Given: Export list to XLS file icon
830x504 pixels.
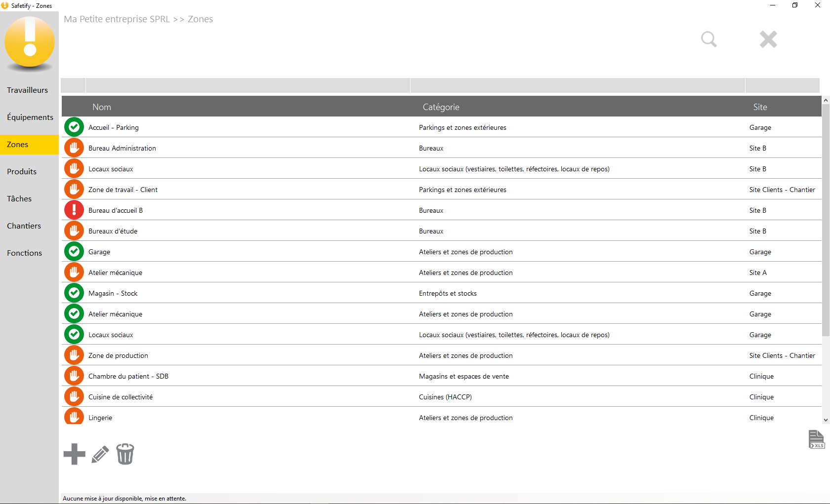Looking at the screenshot, I should click(816, 439).
